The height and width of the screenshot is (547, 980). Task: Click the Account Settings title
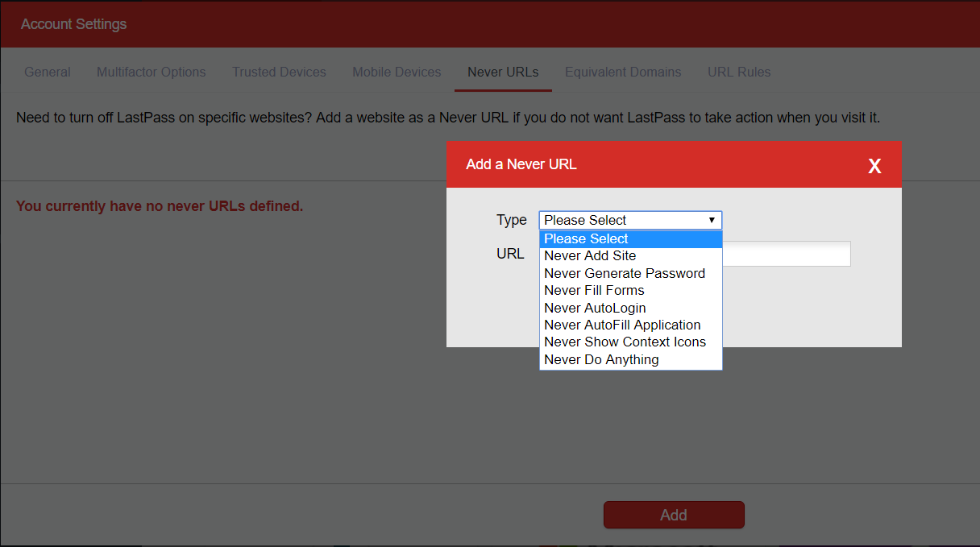coord(73,24)
